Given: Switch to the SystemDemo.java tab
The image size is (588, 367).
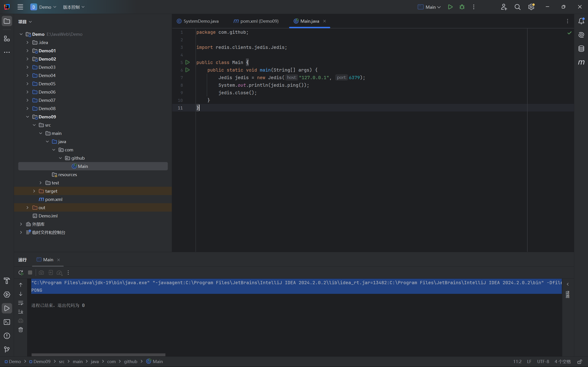Looking at the screenshot, I should tap(198, 21).
